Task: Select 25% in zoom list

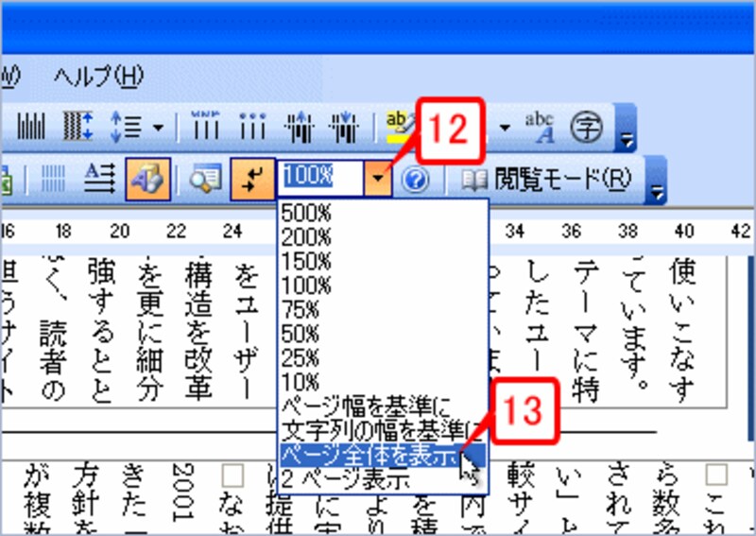Action: (384, 358)
